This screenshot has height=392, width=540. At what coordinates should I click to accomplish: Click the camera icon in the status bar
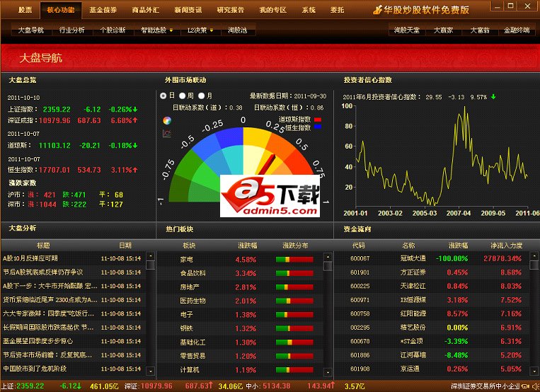tap(526, 386)
